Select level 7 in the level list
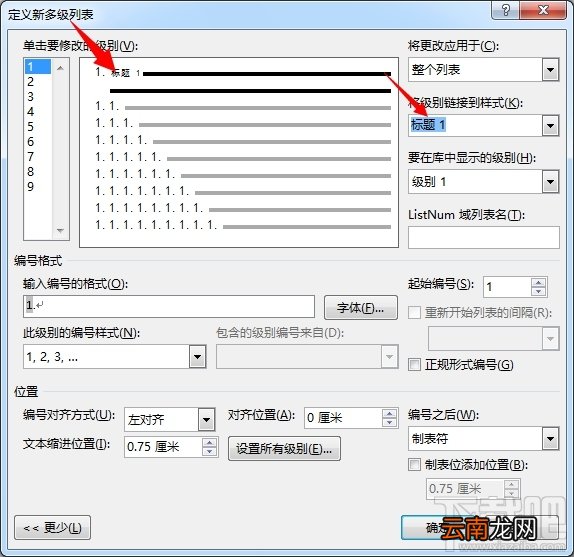 (37, 157)
